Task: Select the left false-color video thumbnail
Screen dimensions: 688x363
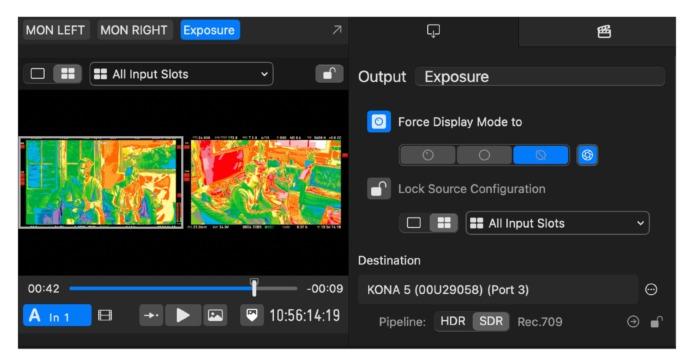Action: [101, 182]
